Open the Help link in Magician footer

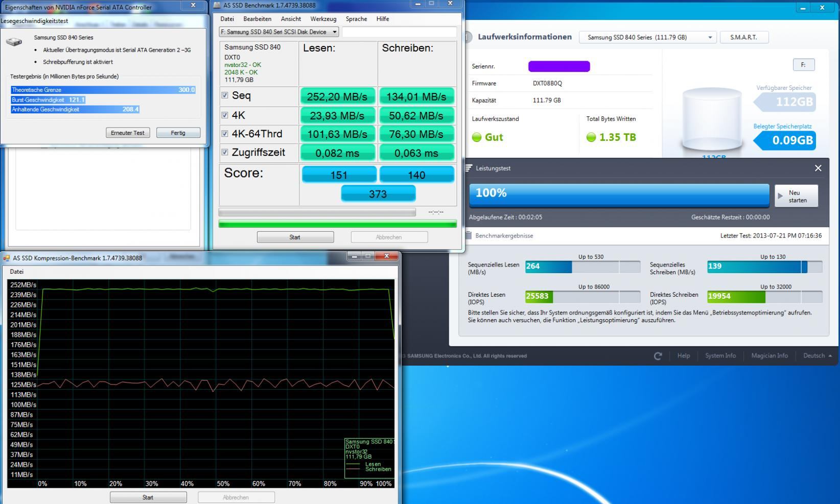tap(683, 356)
